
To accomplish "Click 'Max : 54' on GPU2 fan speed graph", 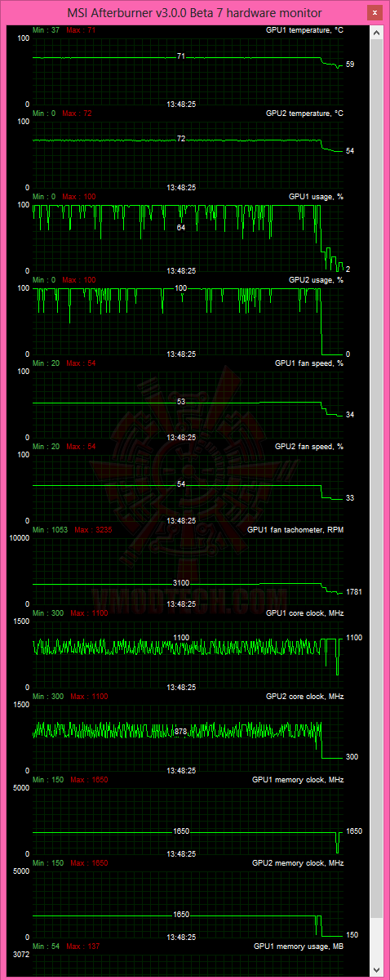I will 81,447.
